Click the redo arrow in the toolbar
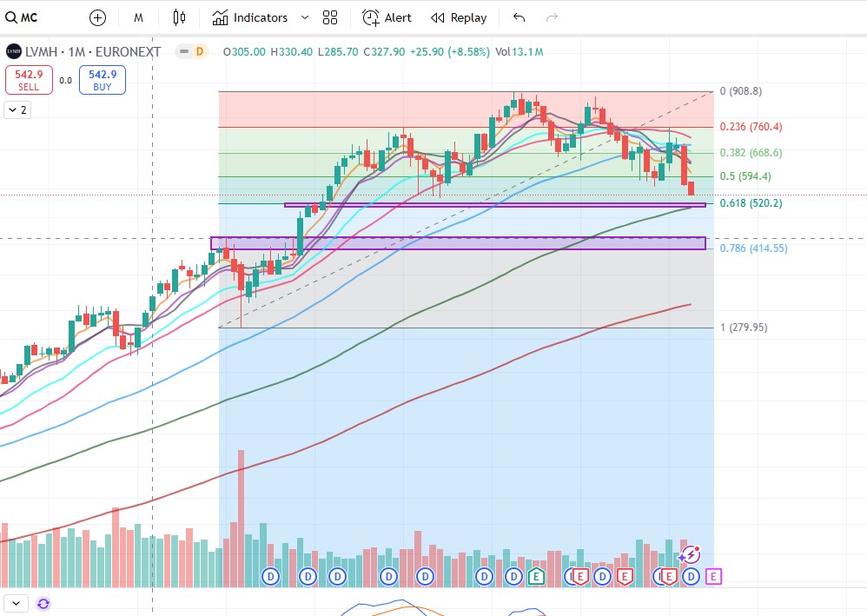 [x=551, y=17]
